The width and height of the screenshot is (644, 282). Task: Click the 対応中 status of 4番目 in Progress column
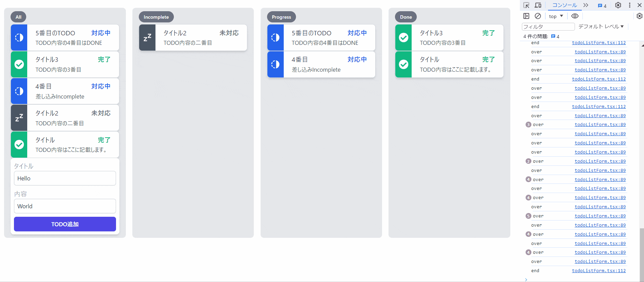[357, 59]
